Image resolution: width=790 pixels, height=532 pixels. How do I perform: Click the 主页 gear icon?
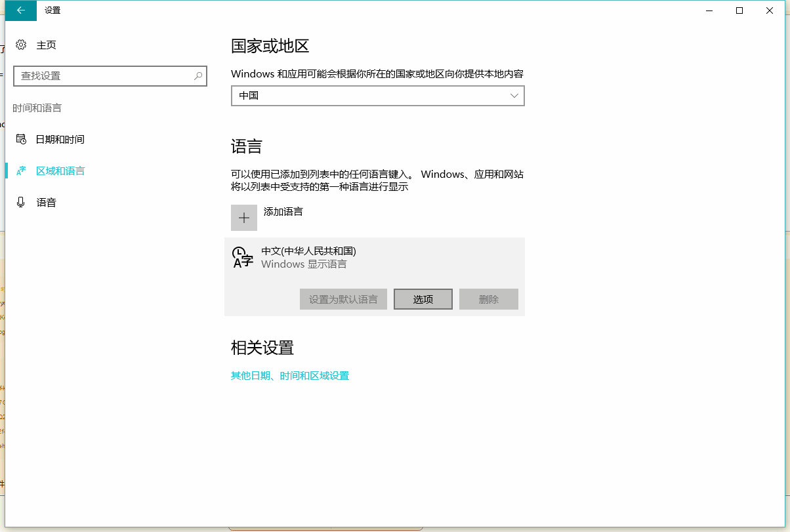coord(21,45)
